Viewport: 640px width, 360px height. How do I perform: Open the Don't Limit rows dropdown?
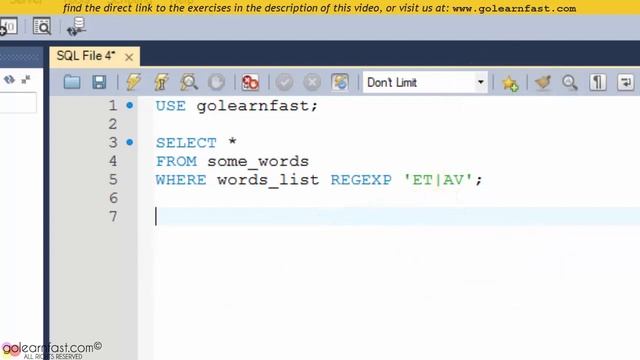425,82
